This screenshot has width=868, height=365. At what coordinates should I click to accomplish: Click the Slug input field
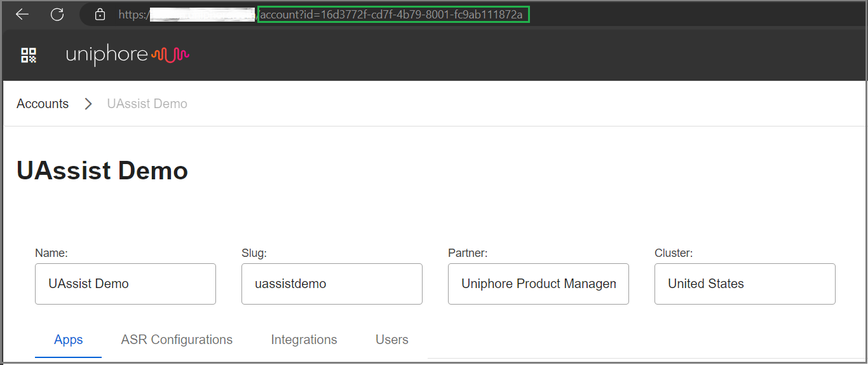(332, 284)
